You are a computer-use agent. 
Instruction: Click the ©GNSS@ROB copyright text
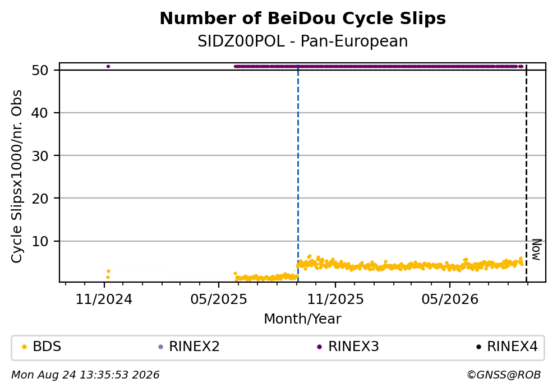(504, 375)
